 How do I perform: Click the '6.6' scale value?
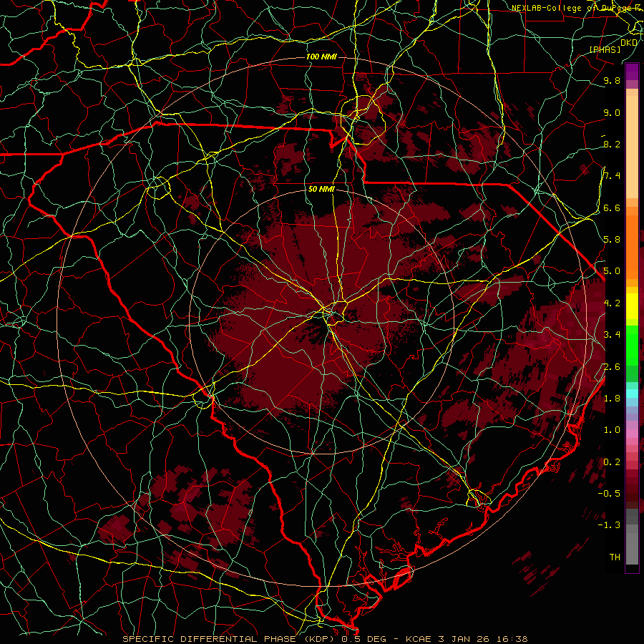pyautogui.click(x=612, y=208)
